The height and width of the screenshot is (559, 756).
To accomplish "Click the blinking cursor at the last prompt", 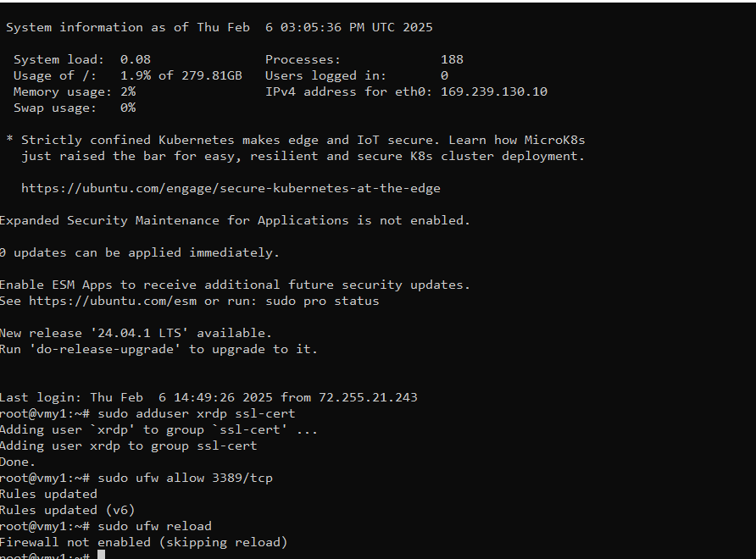I will point(101,556).
